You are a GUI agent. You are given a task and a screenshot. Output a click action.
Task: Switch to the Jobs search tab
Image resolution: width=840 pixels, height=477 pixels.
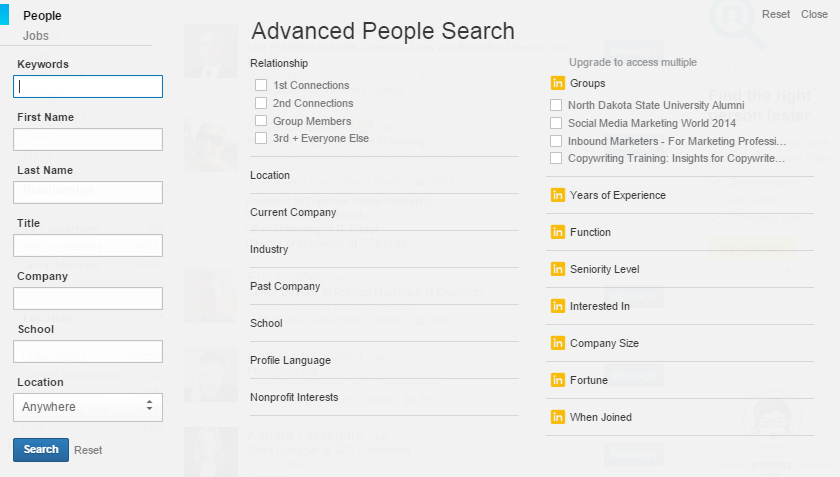coord(36,36)
